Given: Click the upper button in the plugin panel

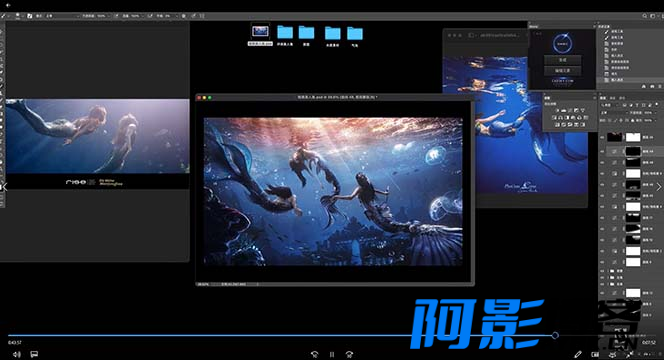Looking at the screenshot, I should tap(562, 60).
